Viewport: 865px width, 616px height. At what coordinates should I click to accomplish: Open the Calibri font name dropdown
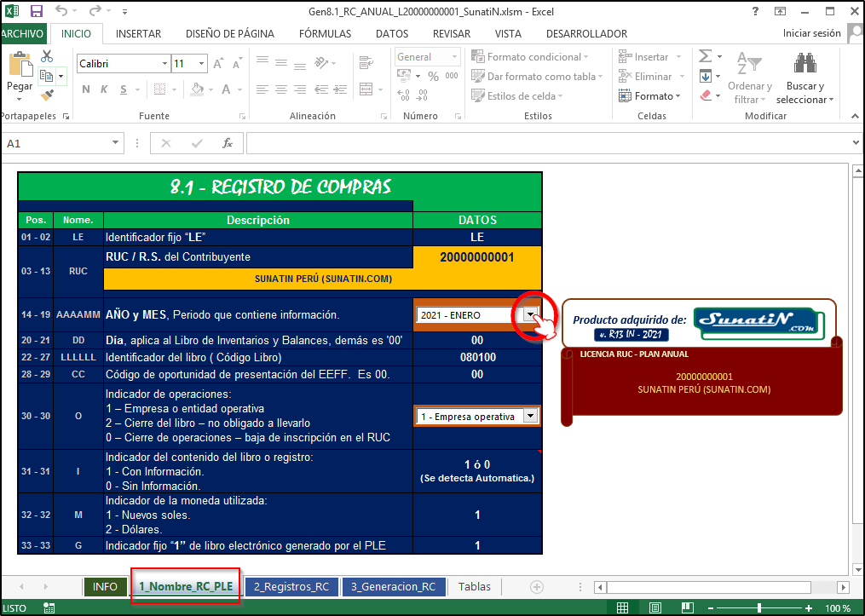tap(164, 64)
